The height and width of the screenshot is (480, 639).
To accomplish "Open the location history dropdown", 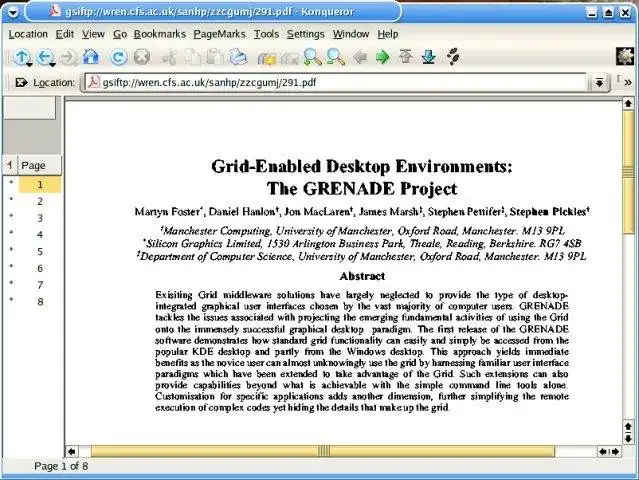I will pos(599,83).
